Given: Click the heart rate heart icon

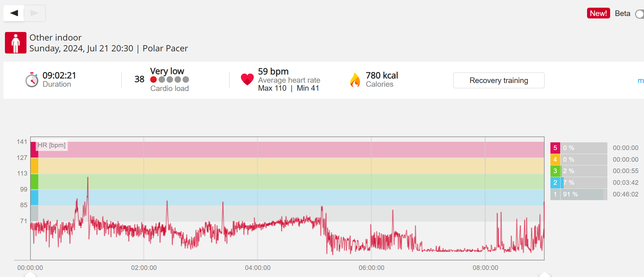Looking at the screenshot, I should pyautogui.click(x=247, y=79).
